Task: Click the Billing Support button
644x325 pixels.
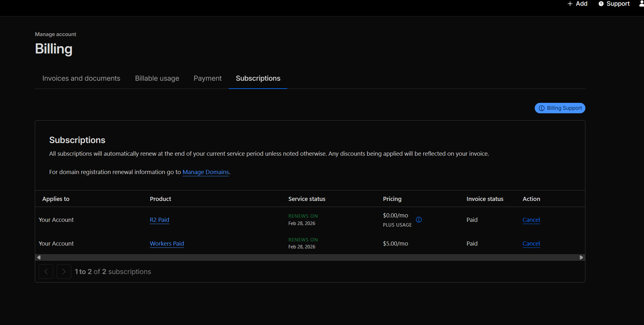Action: pos(560,108)
